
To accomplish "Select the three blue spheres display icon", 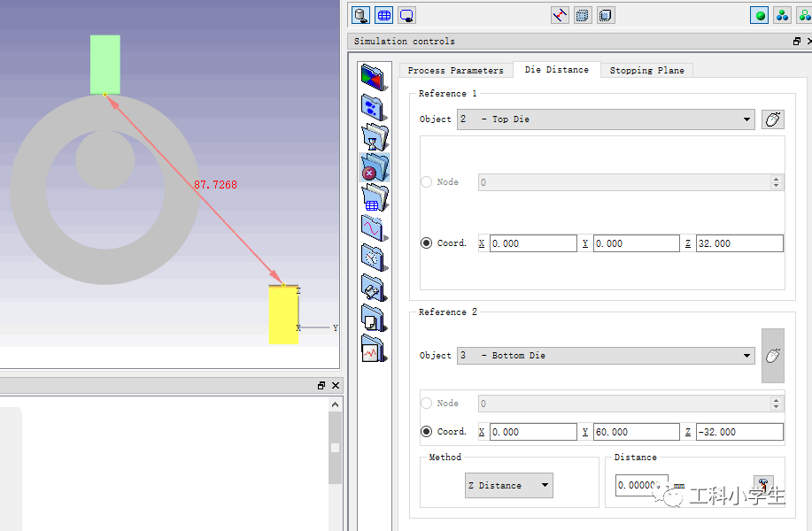I will click(782, 15).
